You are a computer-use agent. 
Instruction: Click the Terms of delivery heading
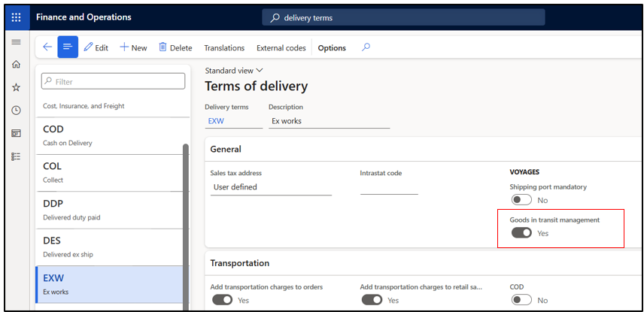[x=257, y=86]
